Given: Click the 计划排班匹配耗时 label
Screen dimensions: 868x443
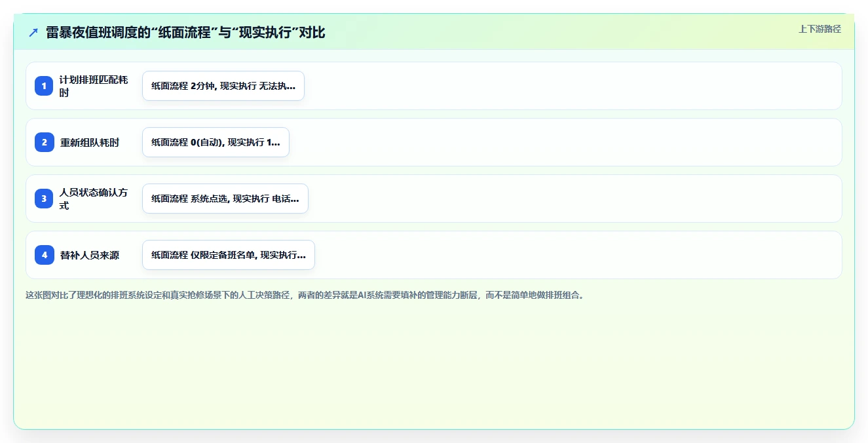Looking at the screenshot, I should (x=94, y=86).
